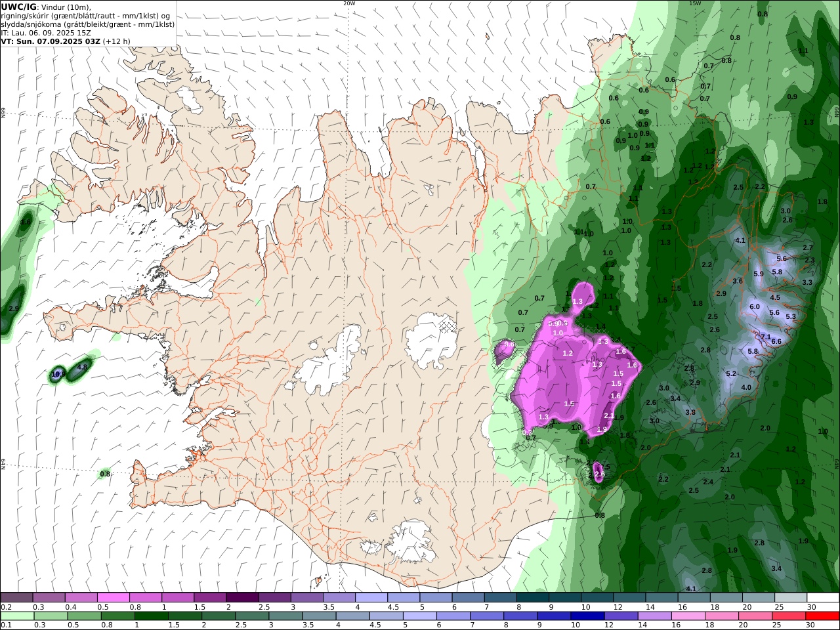Click the lavender snow swatch between 4 and 4.5

click(x=371, y=597)
